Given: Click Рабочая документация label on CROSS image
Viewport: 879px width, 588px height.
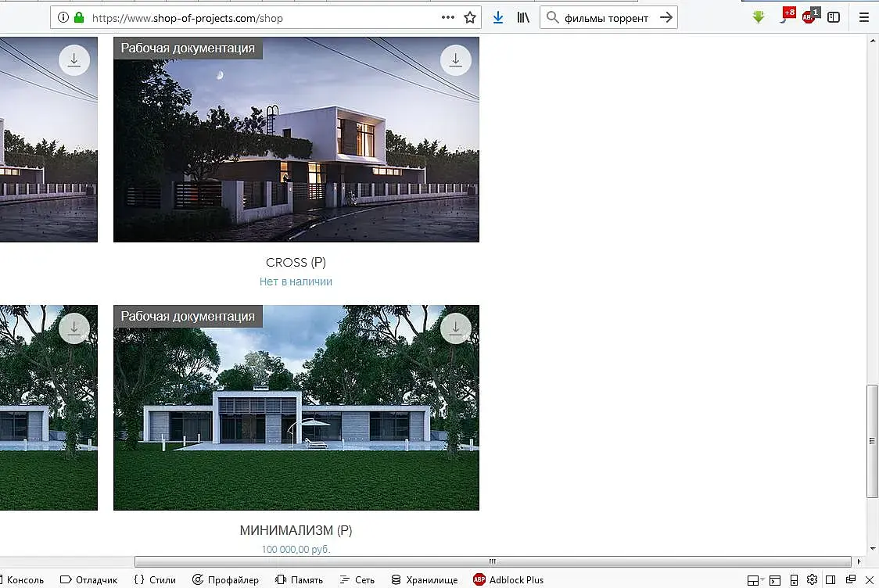Looking at the screenshot, I should 188,48.
